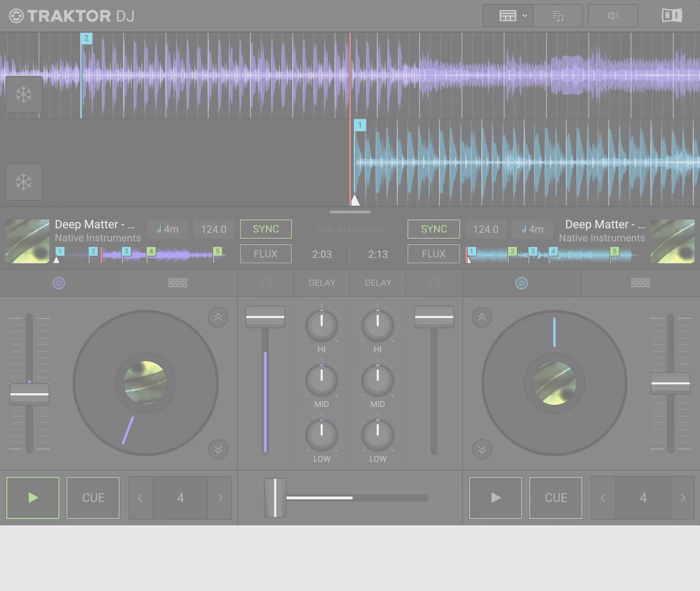700x591 pixels.
Task: Open the audio output settings icon
Action: point(613,16)
